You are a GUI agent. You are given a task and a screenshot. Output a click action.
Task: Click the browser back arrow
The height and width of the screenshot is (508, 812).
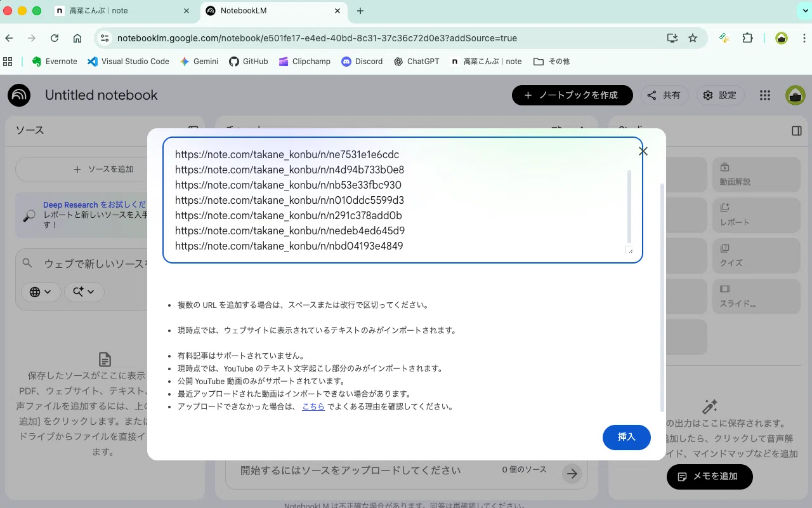click(10, 38)
